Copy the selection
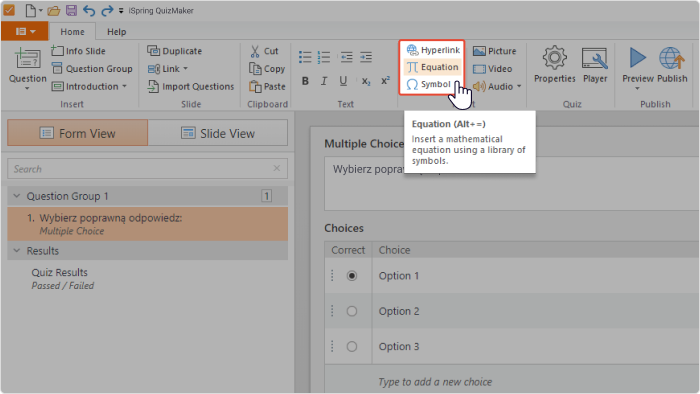The width and height of the screenshot is (700, 394). point(267,69)
